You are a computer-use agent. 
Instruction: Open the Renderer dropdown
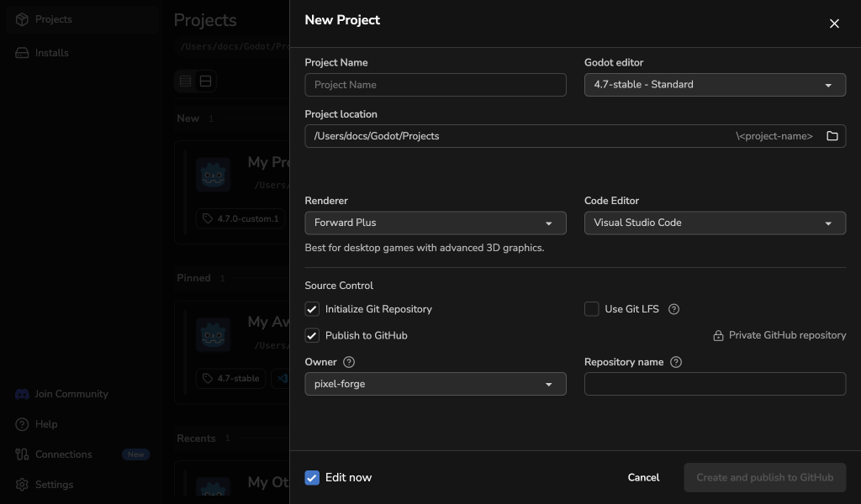click(x=436, y=223)
